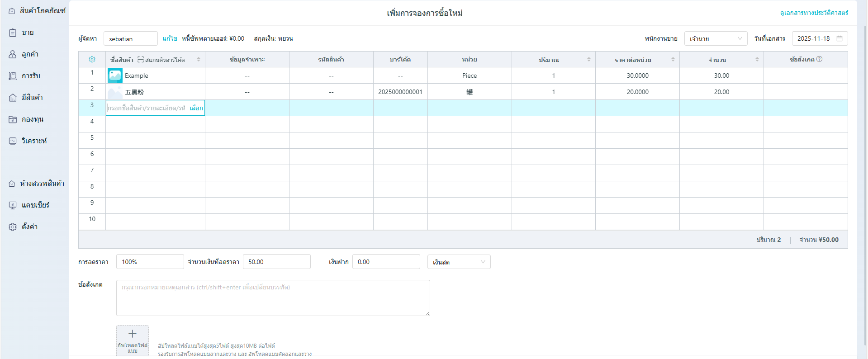Click the แก้ไข link next to supplier
This screenshot has height=359, width=868.
pyautogui.click(x=170, y=39)
